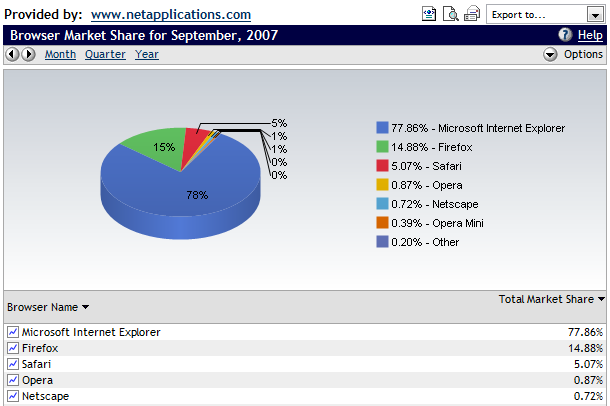Click Safari name in table
The image size is (610, 406).
tap(36, 364)
